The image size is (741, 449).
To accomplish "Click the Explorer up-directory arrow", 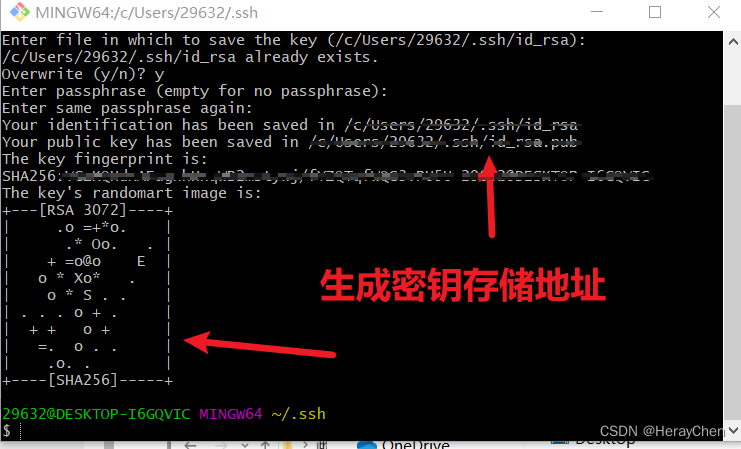I will [x=266, y=445].
